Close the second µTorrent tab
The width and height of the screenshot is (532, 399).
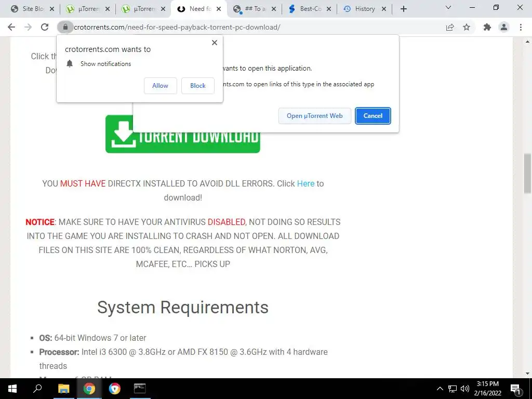click(x=163, y=9)
